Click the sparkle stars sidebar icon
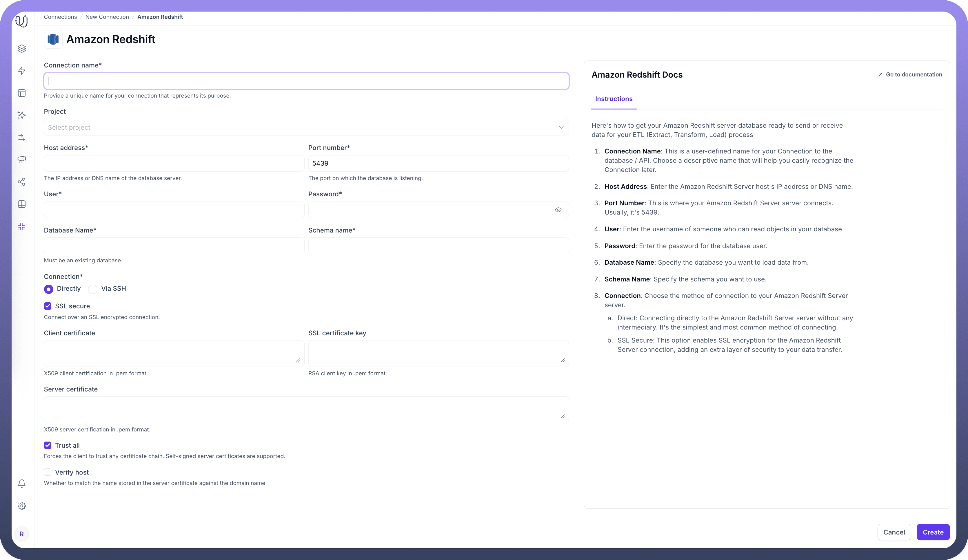968x560 pixels. [21, 115]
